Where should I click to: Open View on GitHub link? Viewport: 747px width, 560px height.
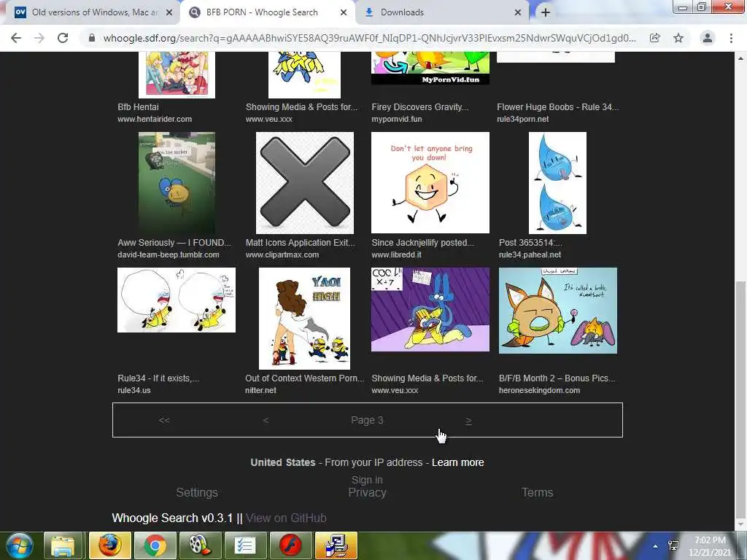click(x=286, y=518)
